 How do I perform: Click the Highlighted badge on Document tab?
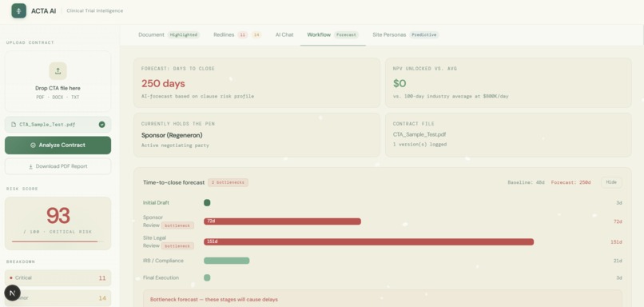click(x=184, y=35)
